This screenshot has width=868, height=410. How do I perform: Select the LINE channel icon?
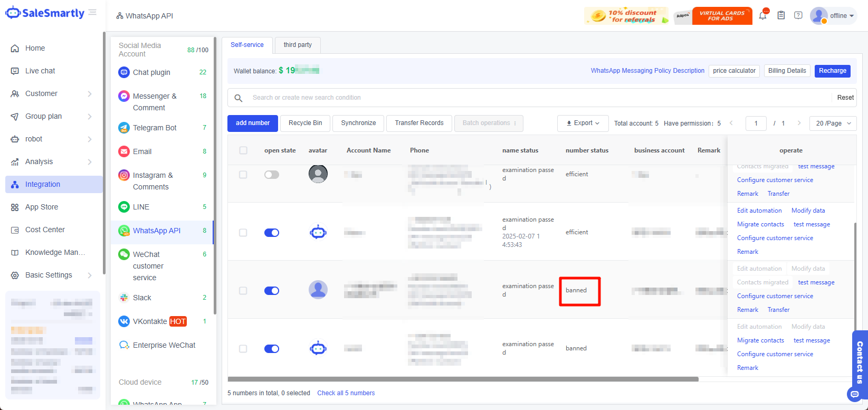point(124,207)
